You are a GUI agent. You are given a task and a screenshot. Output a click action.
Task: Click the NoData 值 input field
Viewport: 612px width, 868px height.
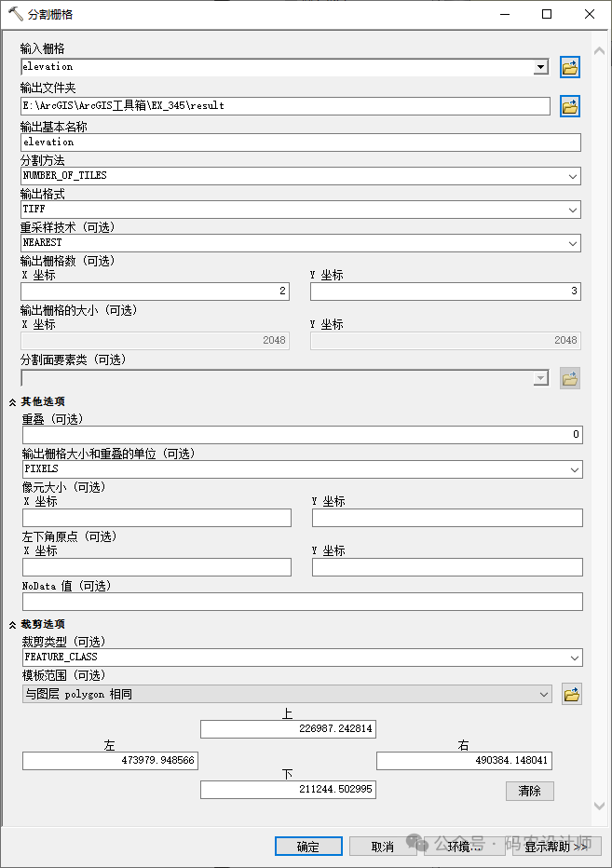click(x=302, y=602)
